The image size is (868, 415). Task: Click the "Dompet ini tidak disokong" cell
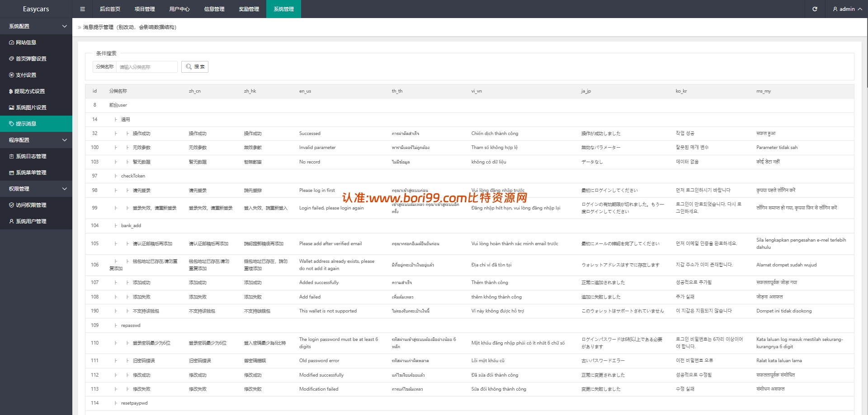[784, 311]
